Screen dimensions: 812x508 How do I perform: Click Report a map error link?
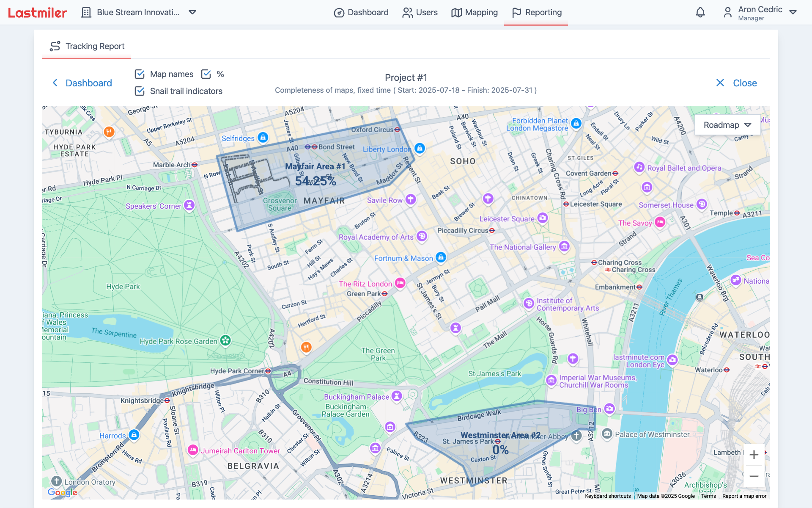tap(744, 496)
